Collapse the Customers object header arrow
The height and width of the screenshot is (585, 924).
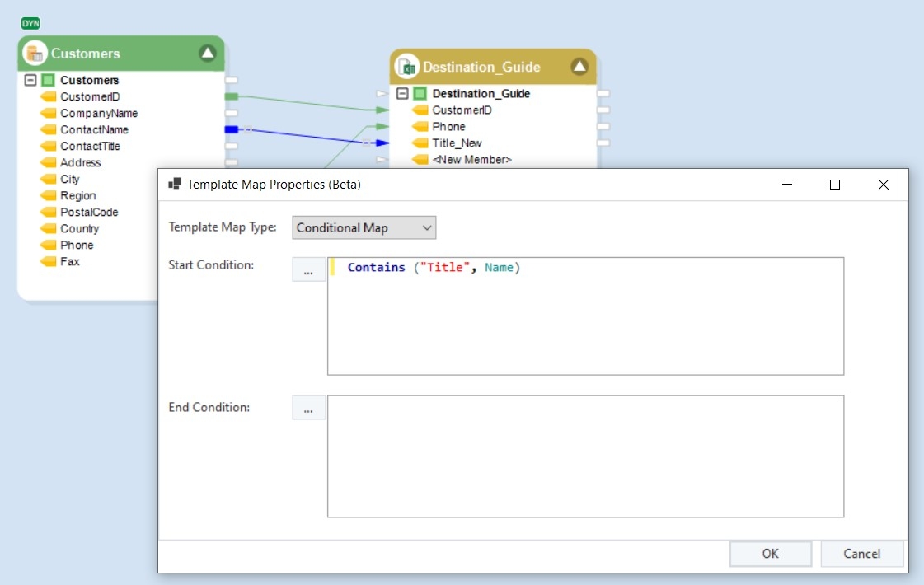click(x=208, y=54)
